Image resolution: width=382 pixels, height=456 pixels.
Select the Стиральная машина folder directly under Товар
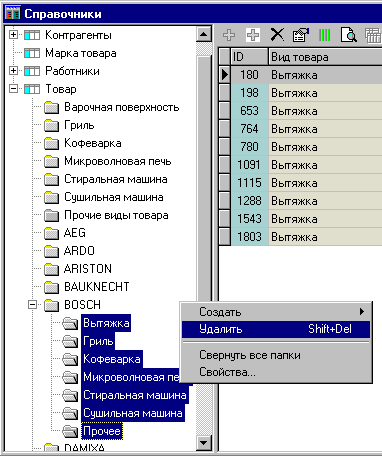[116, 179]
